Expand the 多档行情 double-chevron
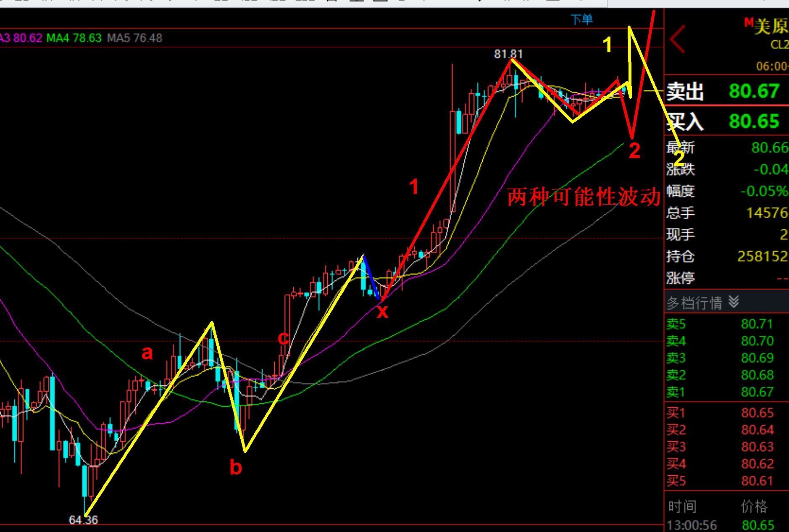 734,302
